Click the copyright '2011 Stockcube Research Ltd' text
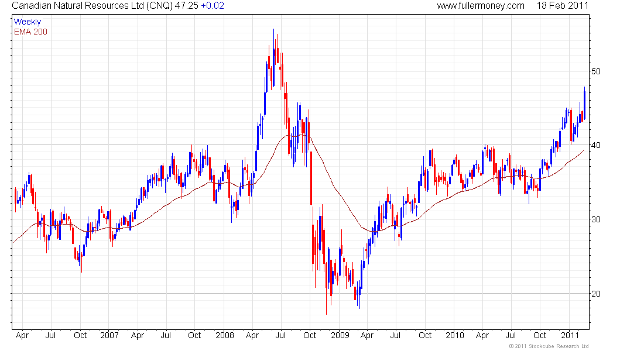The image size is (644, 351). tap(549, 346)
